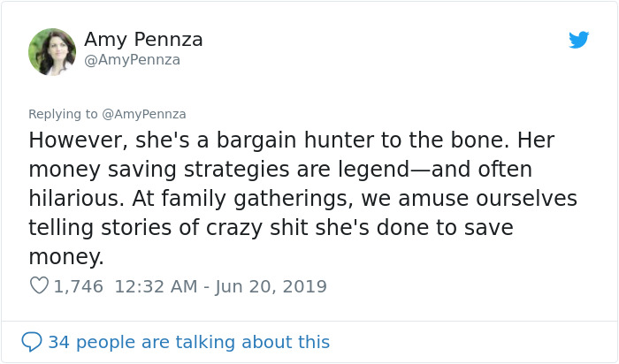
Task: Open Amy Pennza's profile photo
Action: [x=51, y=51]
